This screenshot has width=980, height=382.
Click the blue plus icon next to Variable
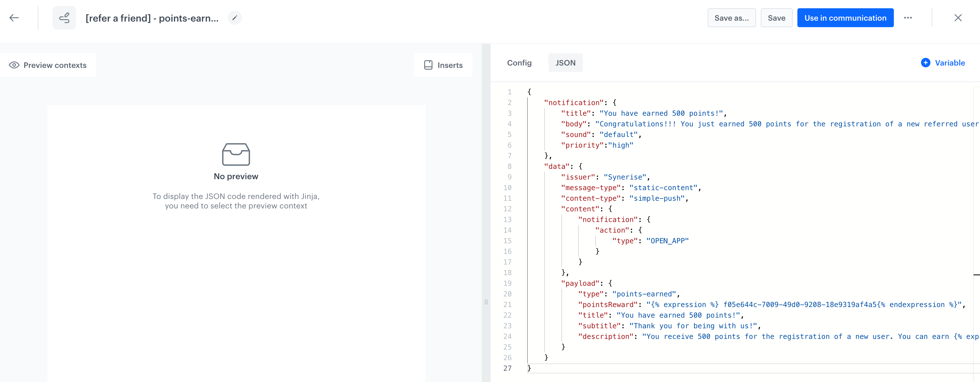point(926,63)
